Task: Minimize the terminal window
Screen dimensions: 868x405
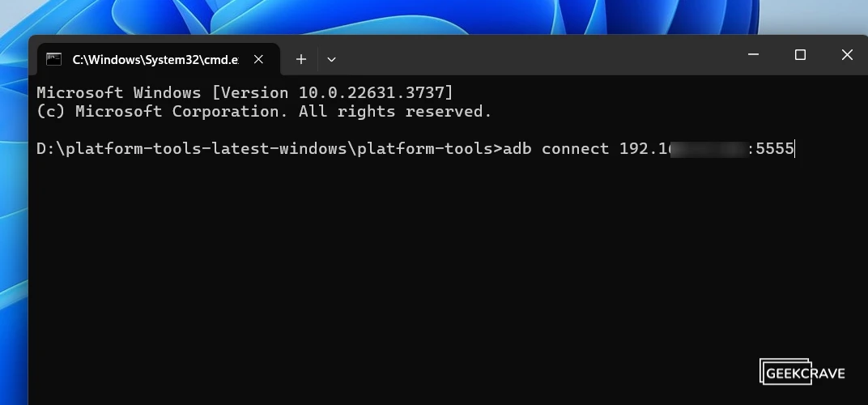Action: click(753, 55)
